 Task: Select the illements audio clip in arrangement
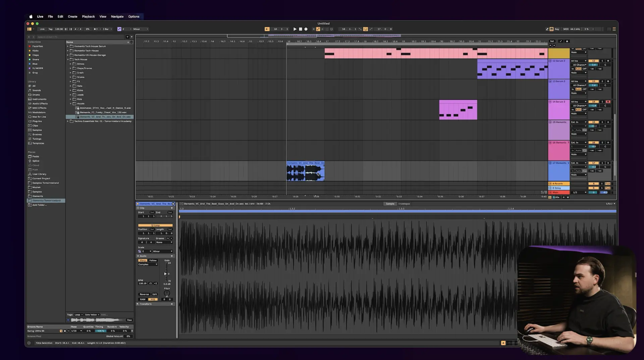pyautogui.click(x=305, y=171)
